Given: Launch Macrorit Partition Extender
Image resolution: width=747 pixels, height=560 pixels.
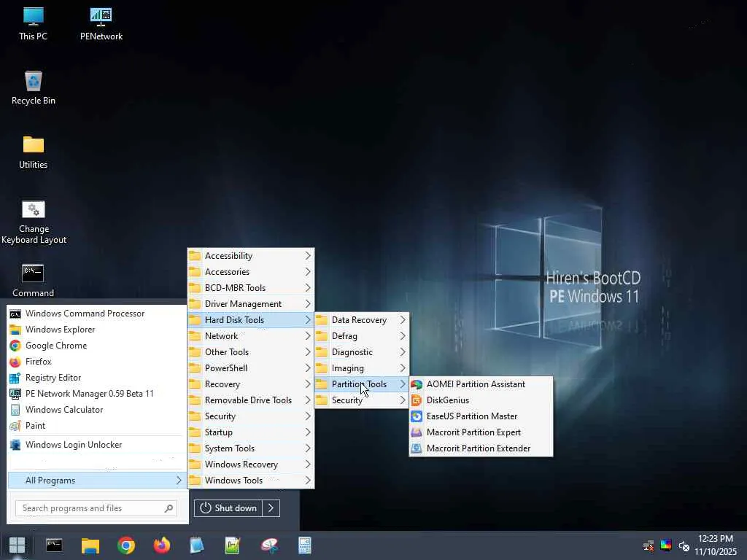Looking at the screenshot, I should pyautogui.click(x=481, y=448).
